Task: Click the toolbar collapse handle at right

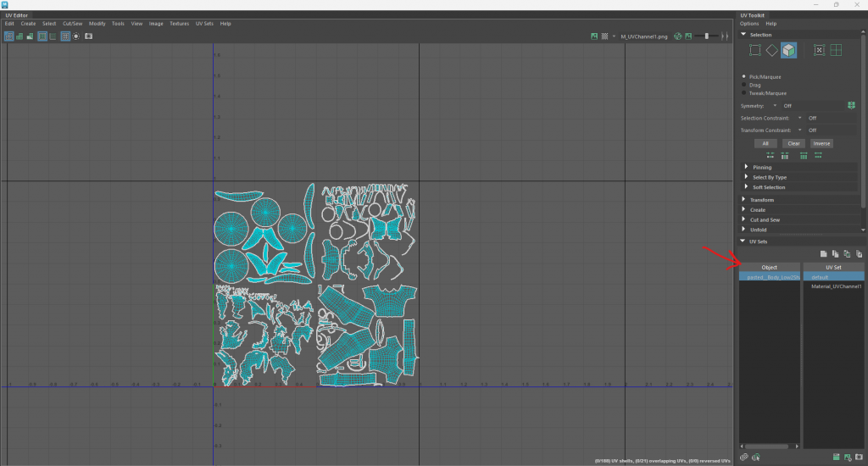Action: pos(725,36)
